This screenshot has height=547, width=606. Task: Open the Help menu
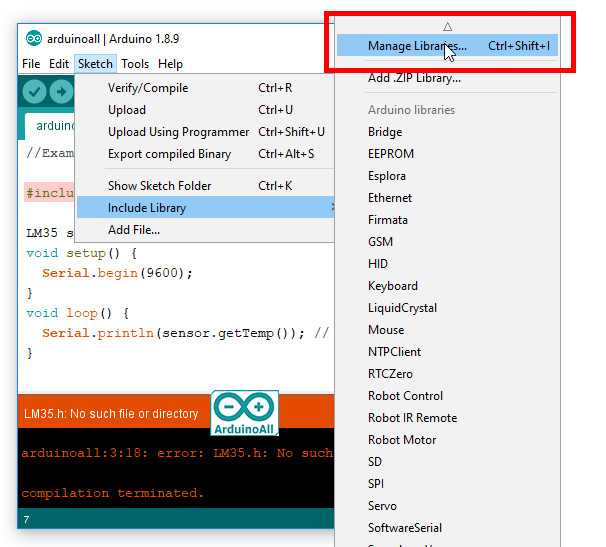[x=170, y=64]
